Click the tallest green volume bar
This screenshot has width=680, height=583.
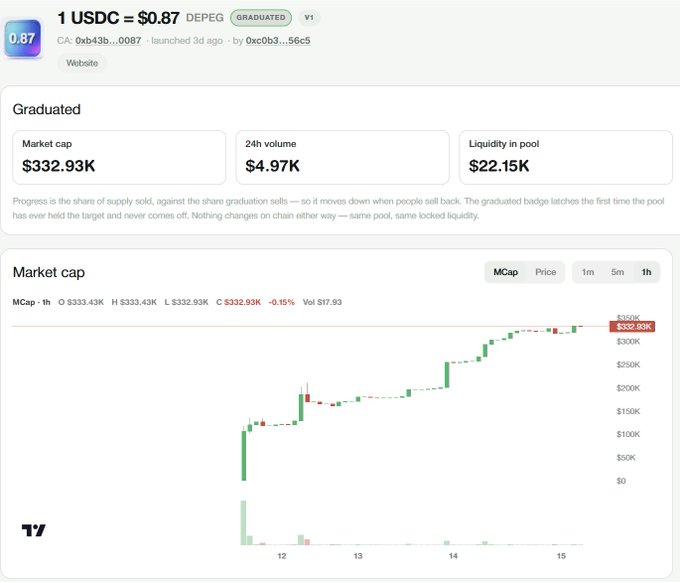[243, 523]
